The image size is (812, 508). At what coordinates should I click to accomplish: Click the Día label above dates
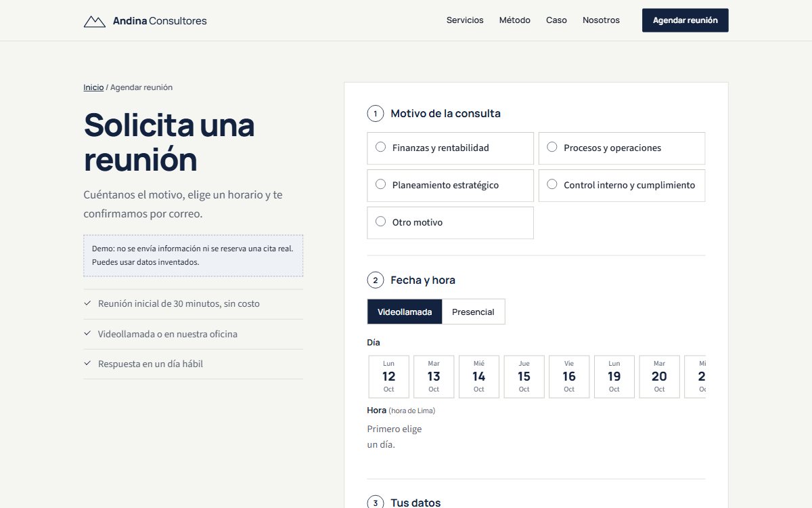coord(374,343)
